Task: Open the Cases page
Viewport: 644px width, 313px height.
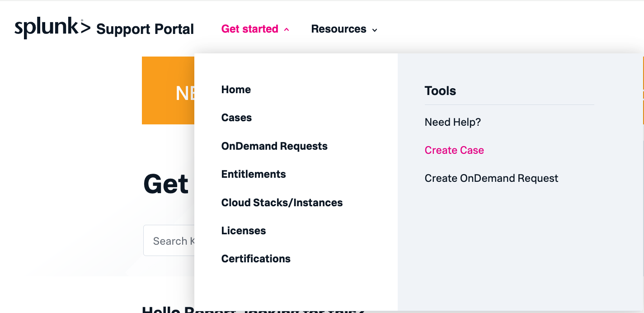Action: [x=236, y=118]
